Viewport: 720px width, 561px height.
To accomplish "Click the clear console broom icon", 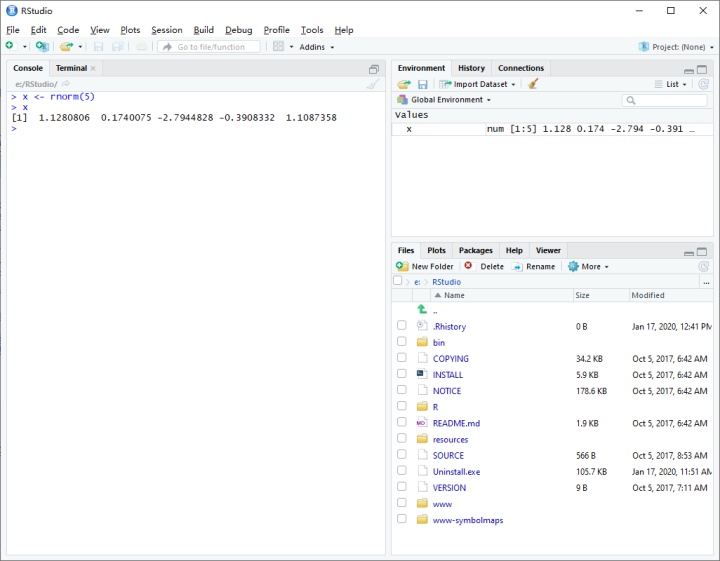I will 373,84.
